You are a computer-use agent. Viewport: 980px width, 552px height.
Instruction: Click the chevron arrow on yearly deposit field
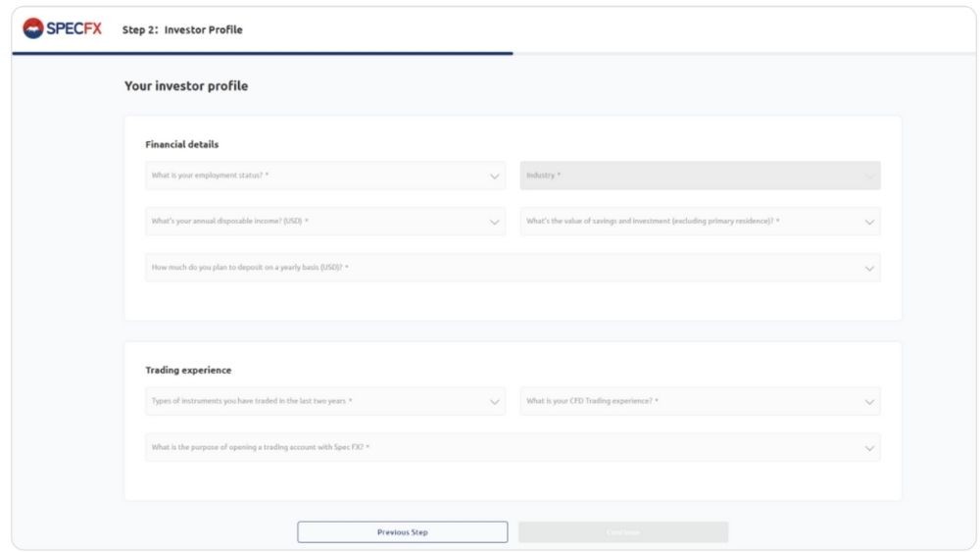(869, 268)
